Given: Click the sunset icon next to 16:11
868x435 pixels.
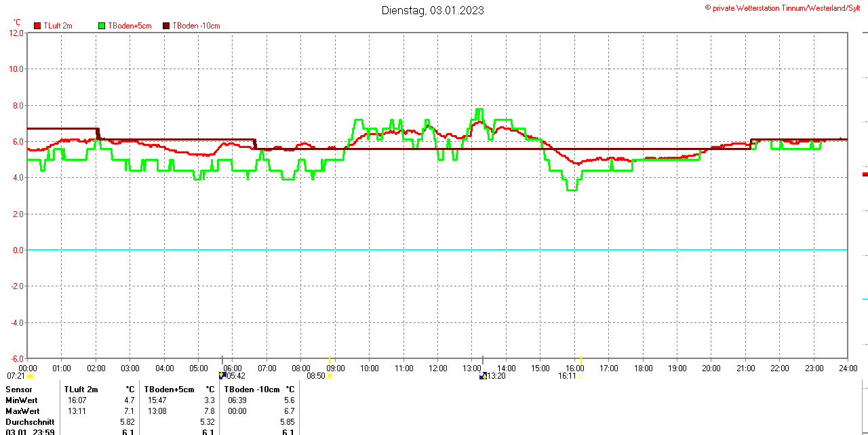Looking at the screenshot, I should point(580,376).
